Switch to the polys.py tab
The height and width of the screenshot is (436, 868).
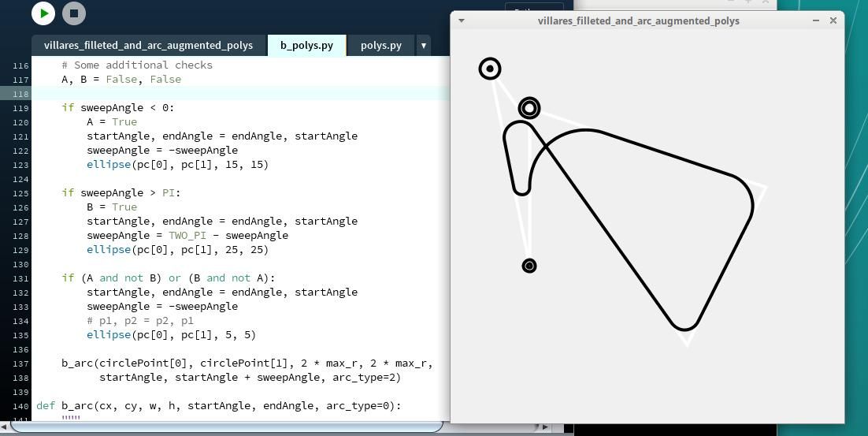tap(380, 46)
